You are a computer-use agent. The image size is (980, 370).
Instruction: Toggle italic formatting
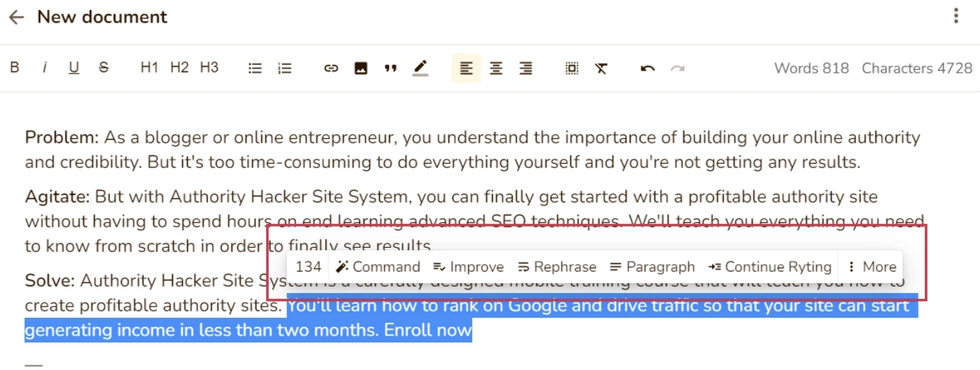(x=44, y=68)
